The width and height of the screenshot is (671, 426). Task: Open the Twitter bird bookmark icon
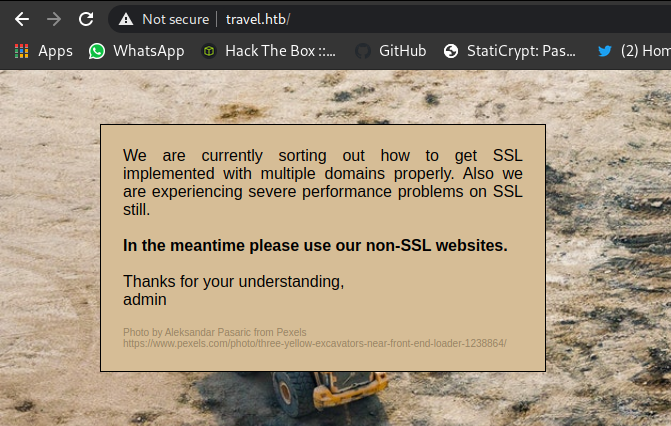pyautogui.click(x=604, y=51)
